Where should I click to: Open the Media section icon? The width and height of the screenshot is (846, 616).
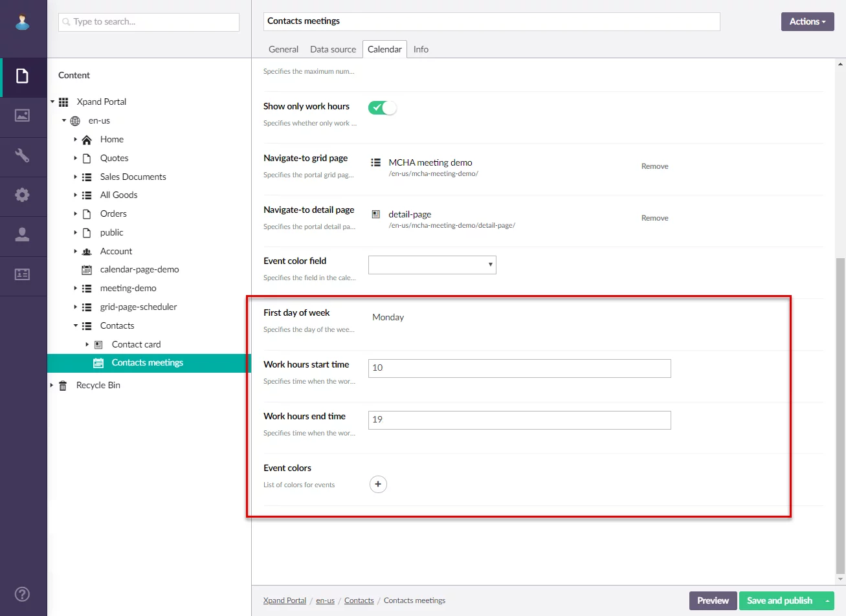pos(23,116)
